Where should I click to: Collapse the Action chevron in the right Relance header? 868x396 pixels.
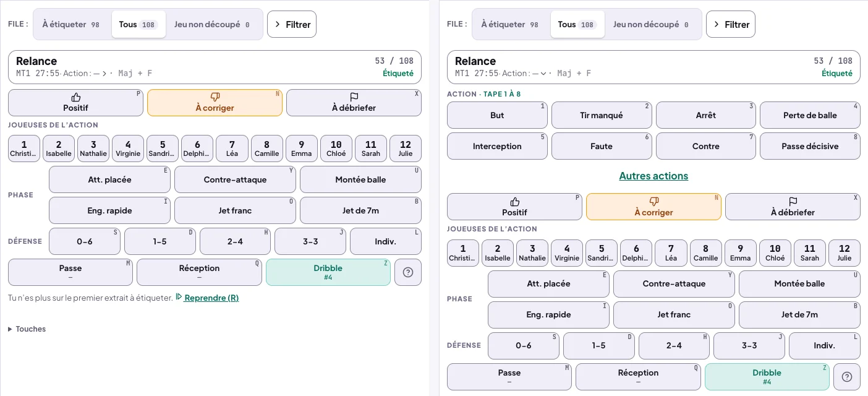coord(543,74)
